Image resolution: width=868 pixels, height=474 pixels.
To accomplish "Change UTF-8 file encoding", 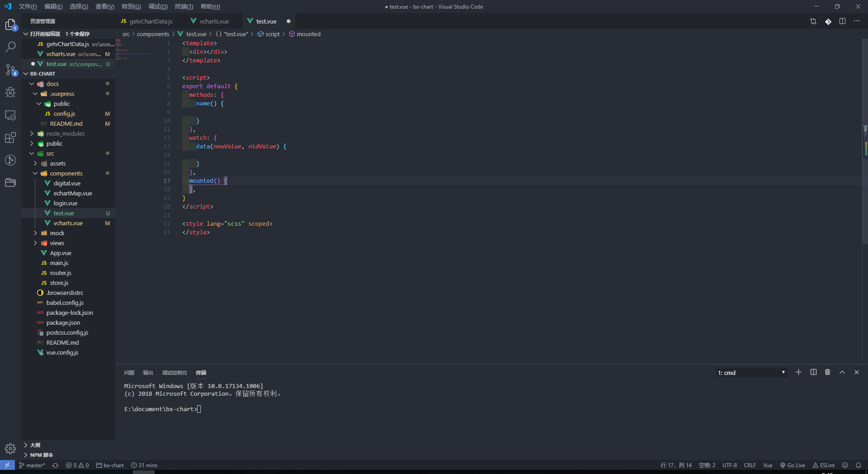I will pos(730,465).
